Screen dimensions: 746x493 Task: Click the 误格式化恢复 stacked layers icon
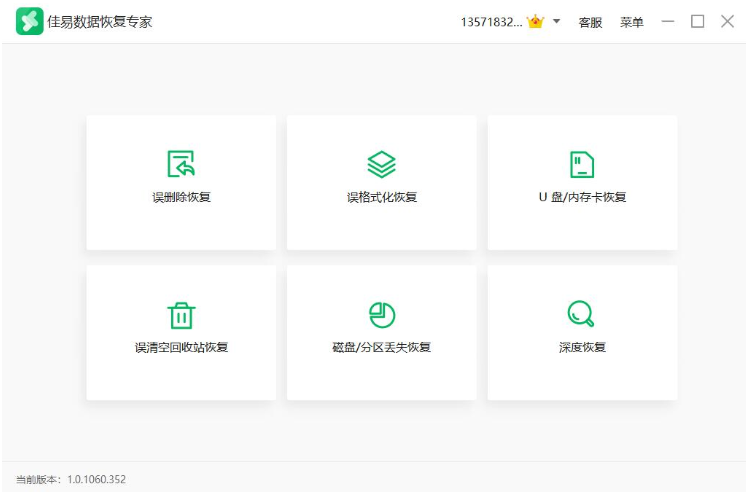tap(381, 164)
